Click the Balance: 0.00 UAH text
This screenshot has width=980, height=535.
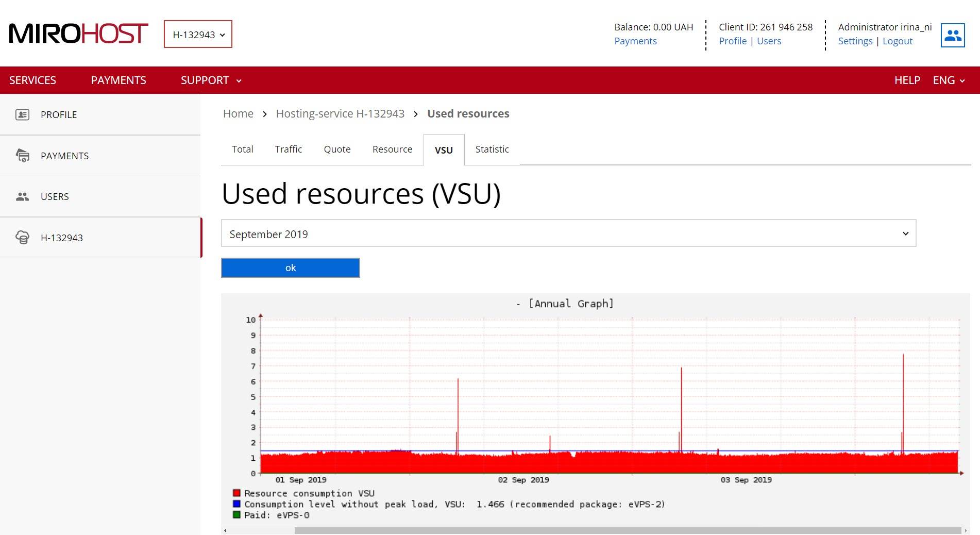pyautogui.click(x=653, y=27)
